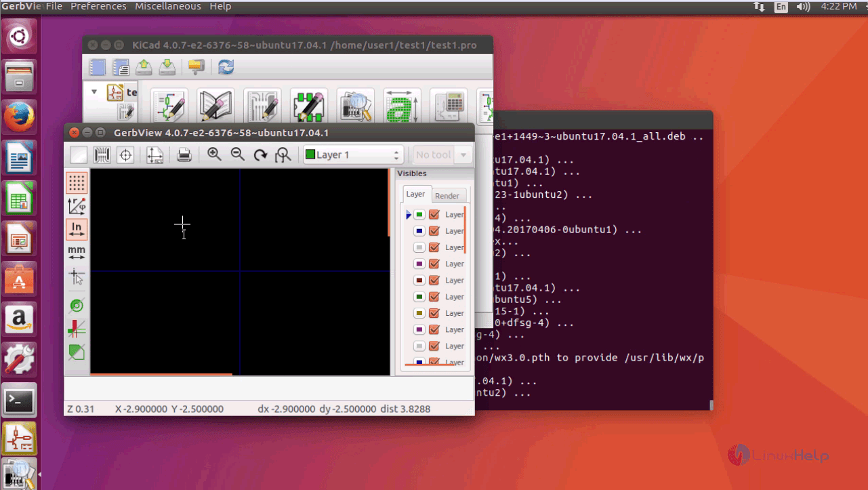This screenshot has height=490, width=868.
Task: Switch units to millimeters
Action: click(77, 253)
